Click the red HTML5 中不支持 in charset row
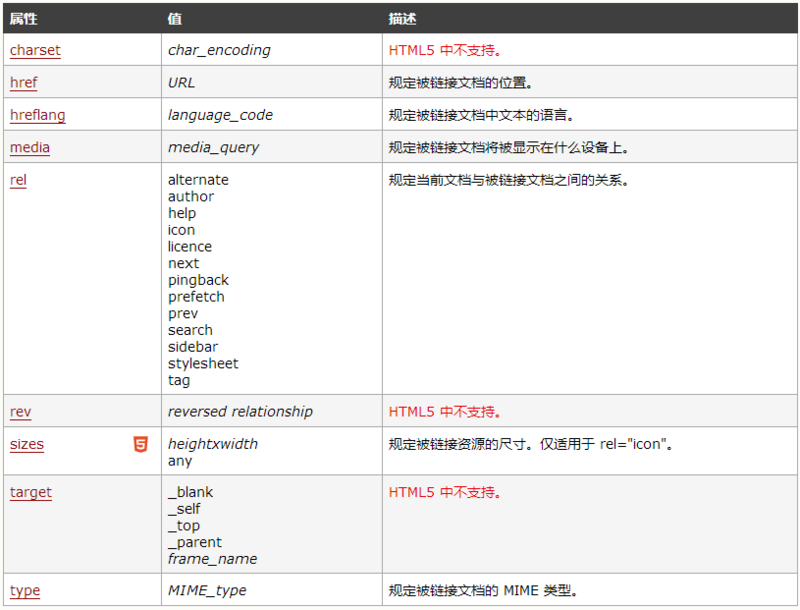The image size is (800, 610). click(445, 50)
